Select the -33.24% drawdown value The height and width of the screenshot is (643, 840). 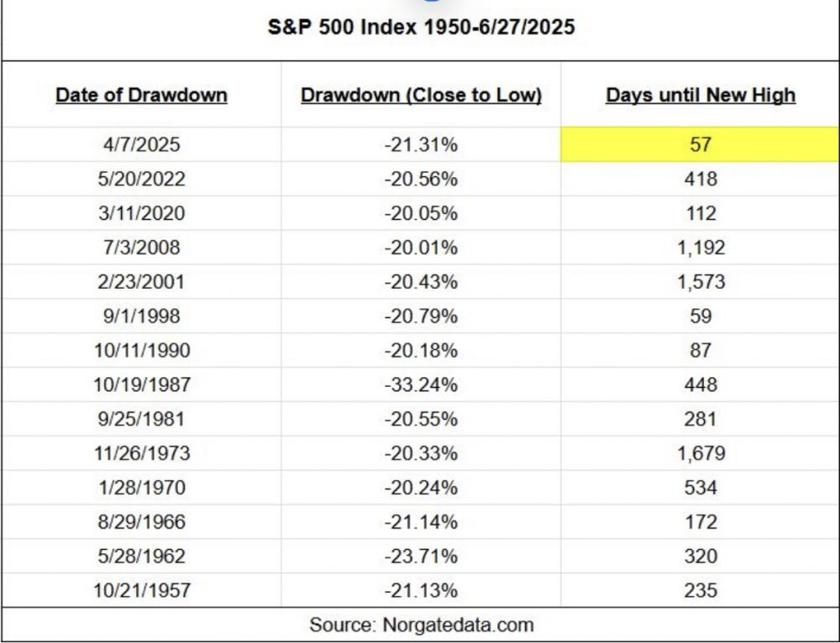pos(421,385)
